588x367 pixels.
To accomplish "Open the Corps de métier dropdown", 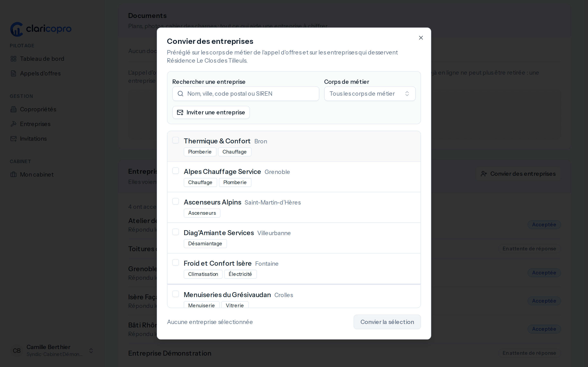I will [x=370, y=94].
